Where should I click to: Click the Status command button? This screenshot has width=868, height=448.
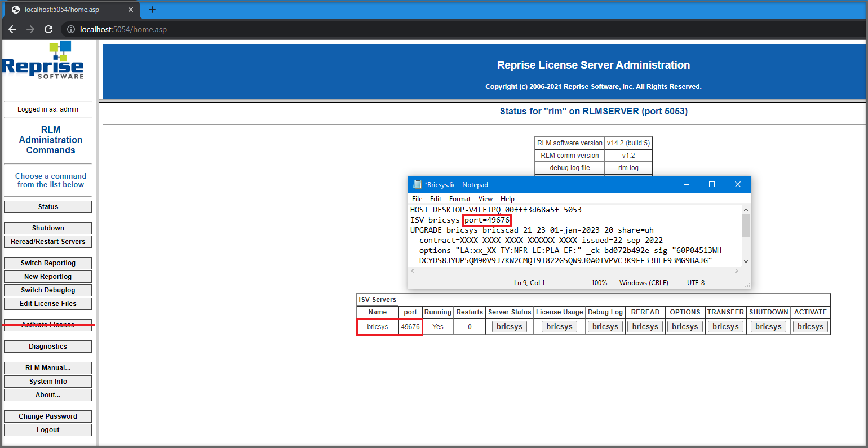[x=47, y=206]
